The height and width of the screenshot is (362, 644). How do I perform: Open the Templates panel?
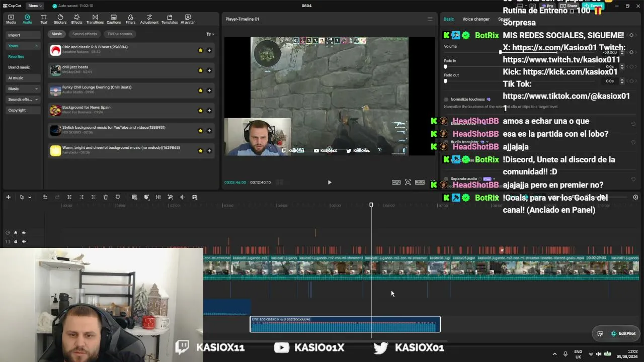170,19
